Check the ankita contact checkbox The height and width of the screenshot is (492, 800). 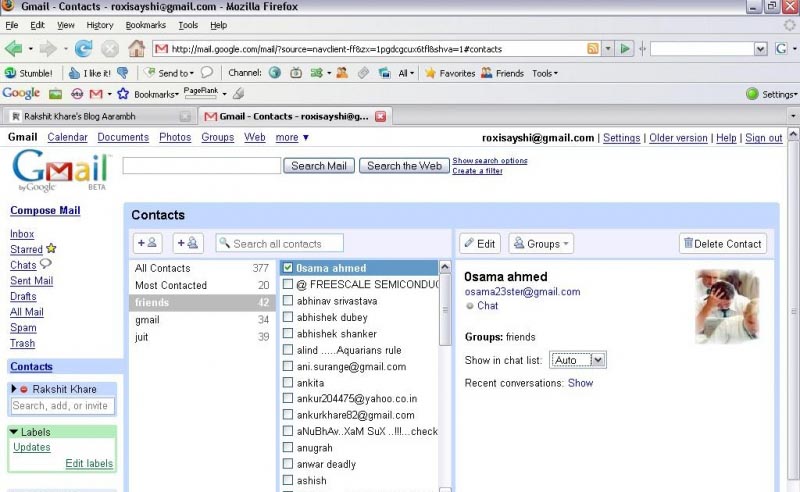click(x=288, y=382)
